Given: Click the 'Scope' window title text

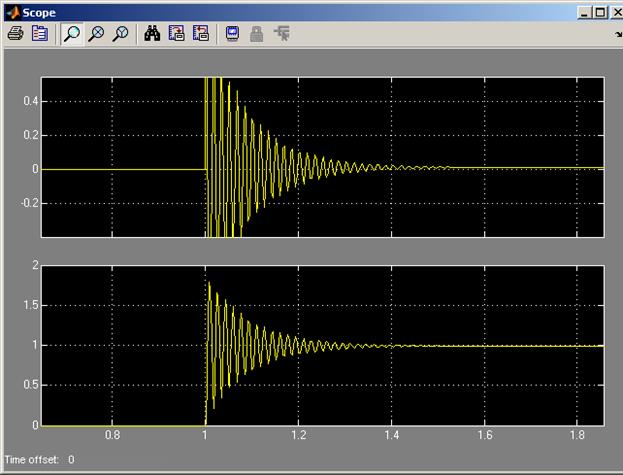Looking at the screenshot, I should 39,13.
